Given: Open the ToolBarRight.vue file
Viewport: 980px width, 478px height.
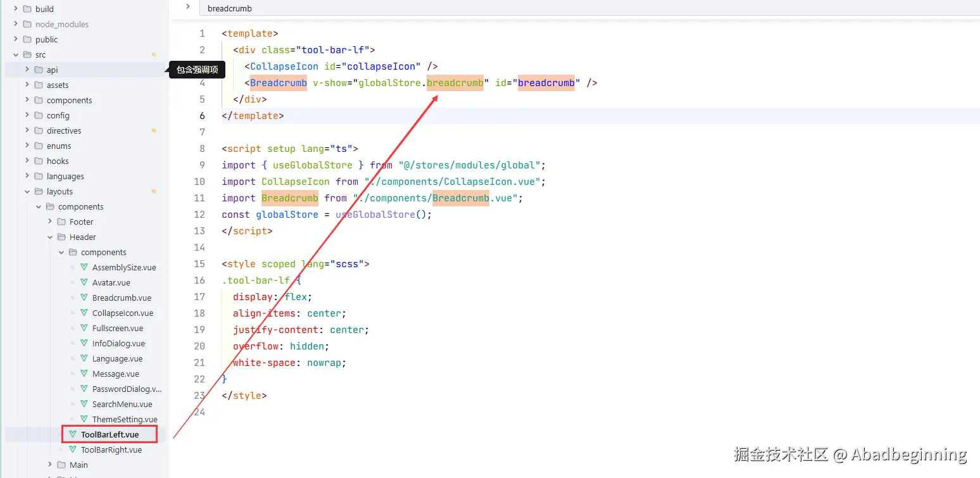Looking at the screenshot, I should click(111, 450).
